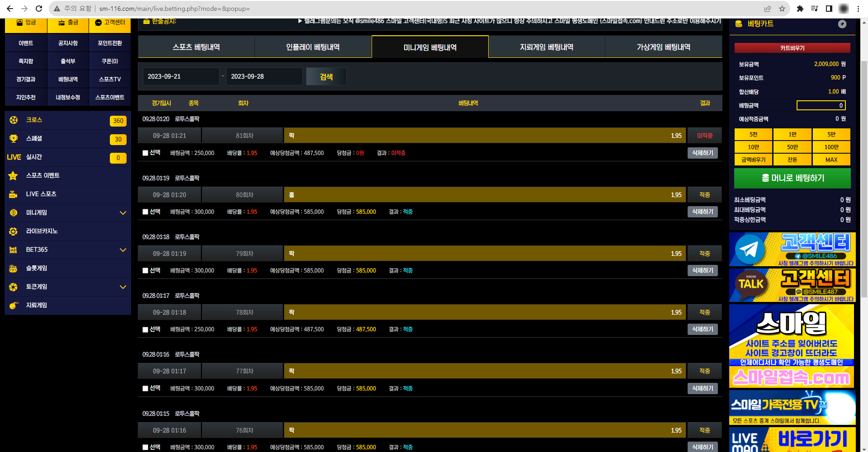The image size is (868, 452).
Task: Check the 선택 box for 81회차 bet
Action: click(x=145, y=153)
